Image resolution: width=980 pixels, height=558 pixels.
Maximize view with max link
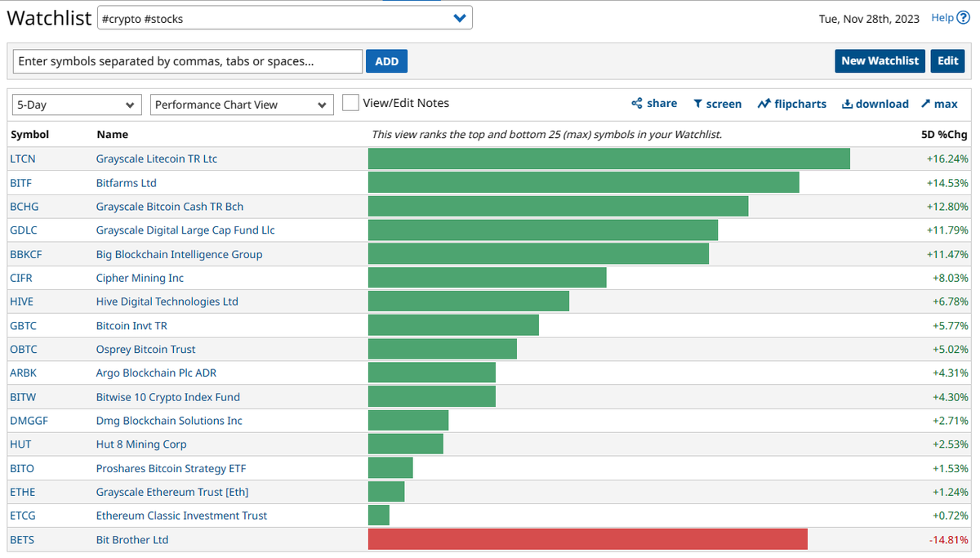click(x=939, y=104)
